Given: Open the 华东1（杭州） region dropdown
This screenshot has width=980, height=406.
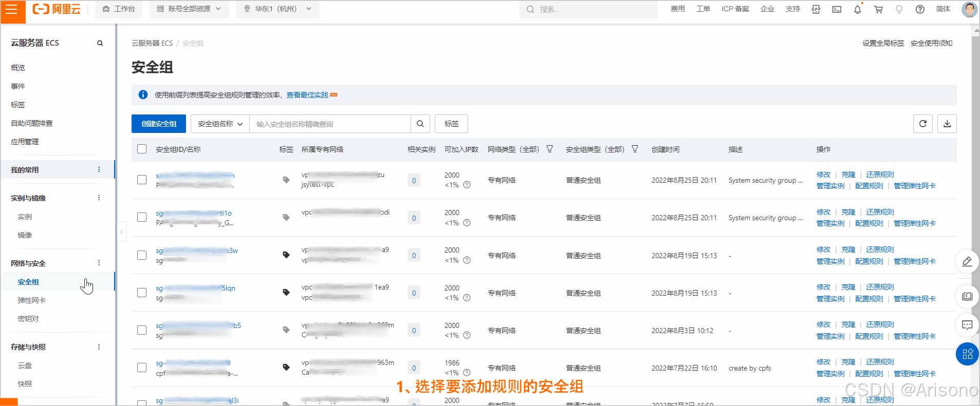Looking at the screenshot, I should [278, 9].
